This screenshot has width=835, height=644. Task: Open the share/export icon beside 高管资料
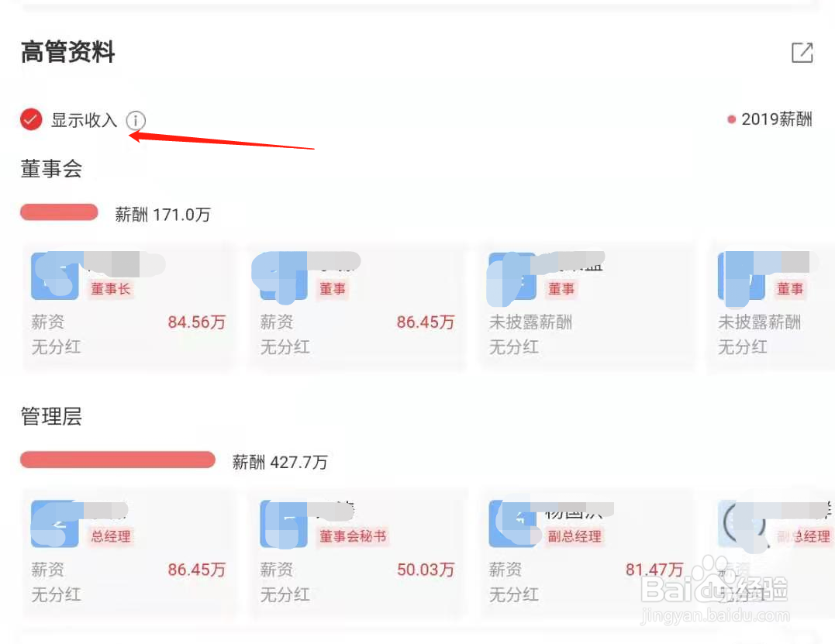click(802, 53)
